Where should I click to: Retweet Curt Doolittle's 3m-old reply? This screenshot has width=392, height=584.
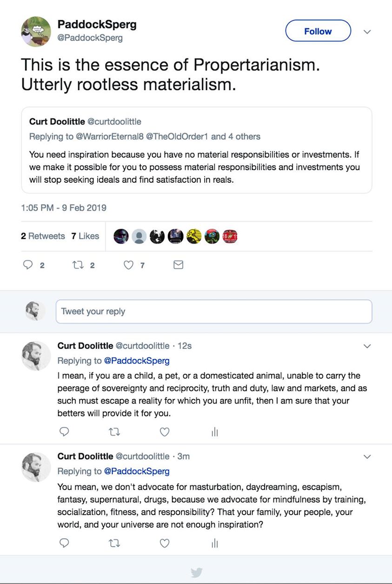point(114,543)
